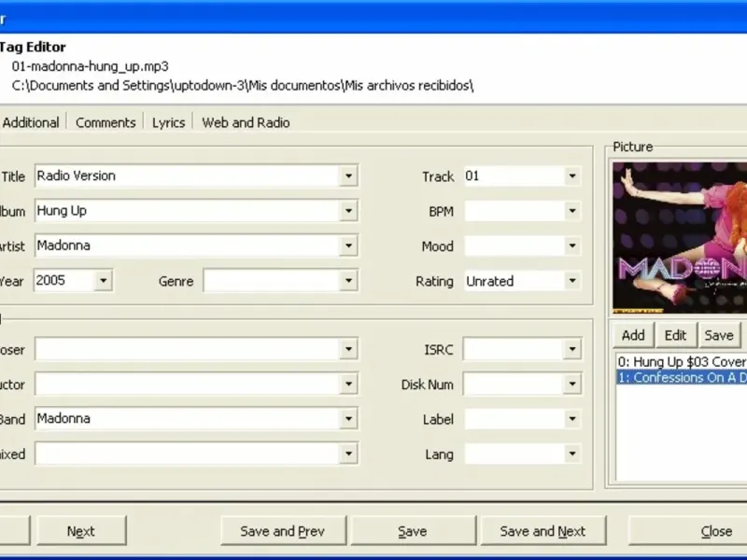
Task: Expand the Band dropdown arrow
Action: click(x=348, y=418)
